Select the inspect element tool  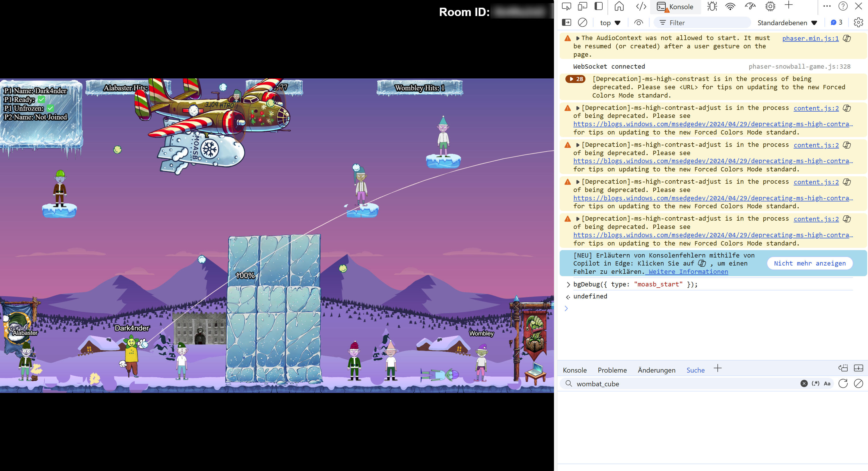[x=567, y=6]
